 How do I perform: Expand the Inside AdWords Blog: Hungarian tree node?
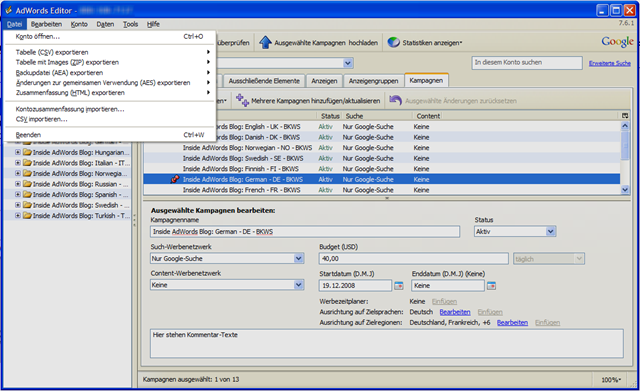(x=18, y=152)
